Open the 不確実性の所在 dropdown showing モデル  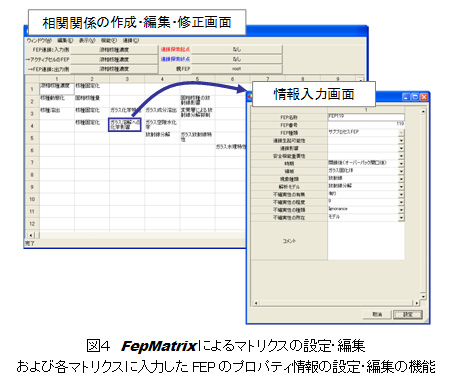401,217
